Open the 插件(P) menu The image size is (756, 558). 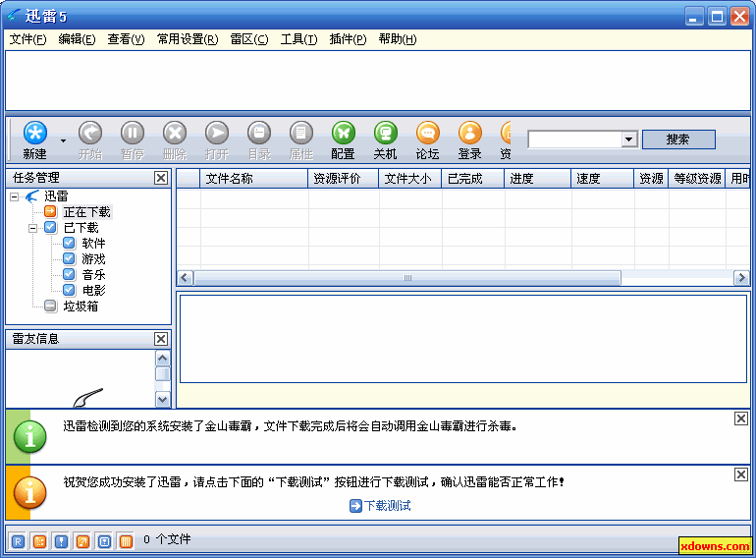pyautogui.click(x=348, y=39)
